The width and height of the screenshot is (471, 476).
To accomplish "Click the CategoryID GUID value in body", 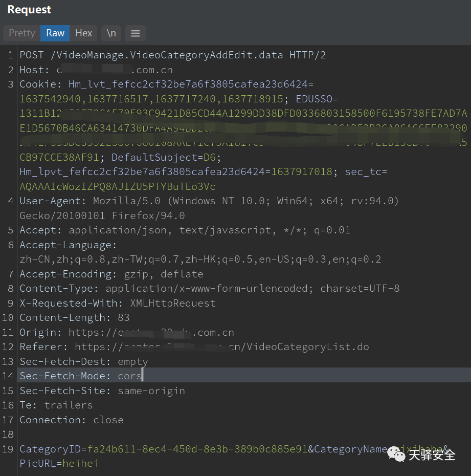I will point(197,449).
